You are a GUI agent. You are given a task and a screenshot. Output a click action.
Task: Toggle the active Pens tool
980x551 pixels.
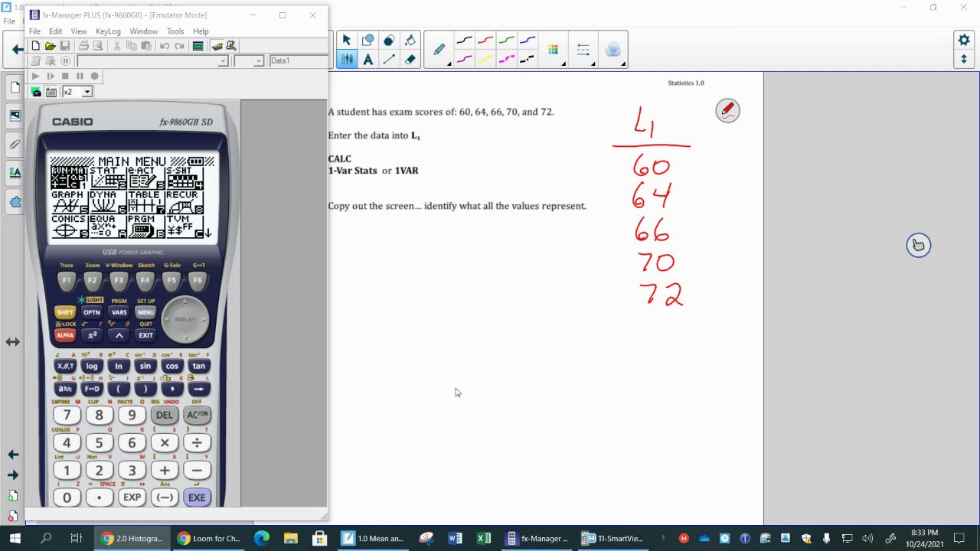pyautogui.click(x=347, y=60)
